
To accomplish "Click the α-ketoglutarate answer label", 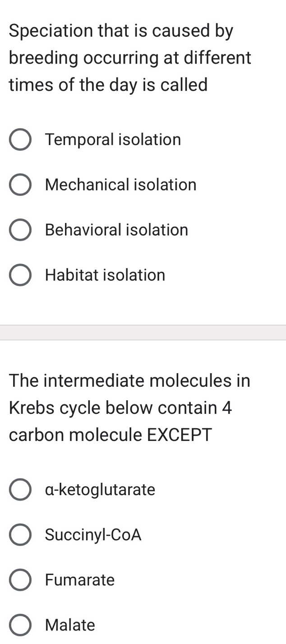I will pyautogui.click(x=100, y=489).
